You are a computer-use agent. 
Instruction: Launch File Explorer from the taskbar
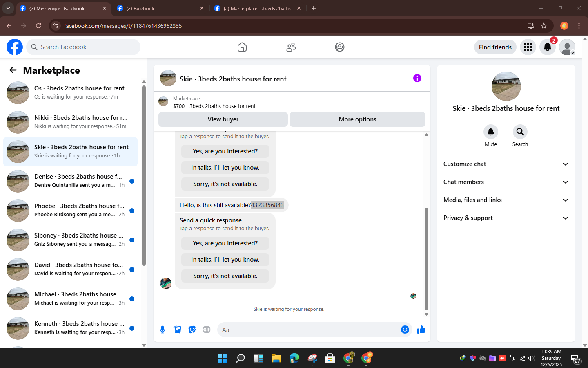[x=276, y=358]
